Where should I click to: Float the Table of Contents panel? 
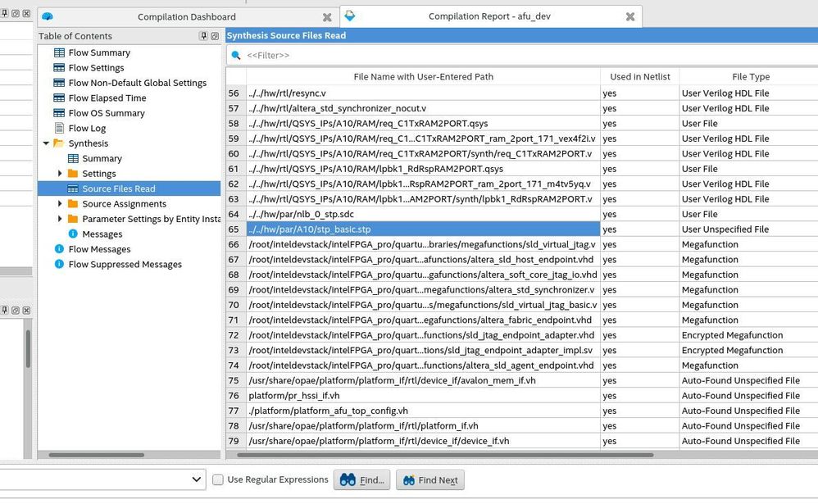click(215, 36)
